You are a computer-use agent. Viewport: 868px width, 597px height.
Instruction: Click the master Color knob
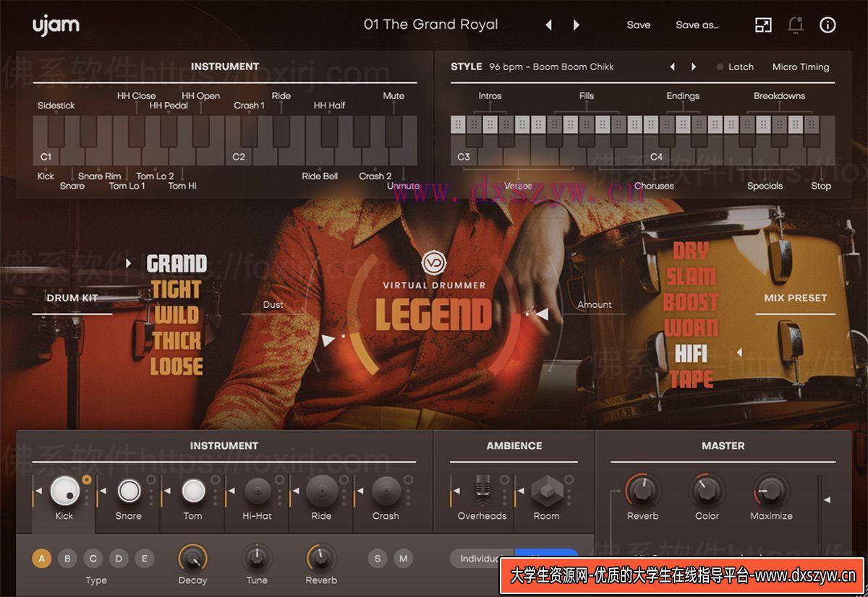point(707,490)
